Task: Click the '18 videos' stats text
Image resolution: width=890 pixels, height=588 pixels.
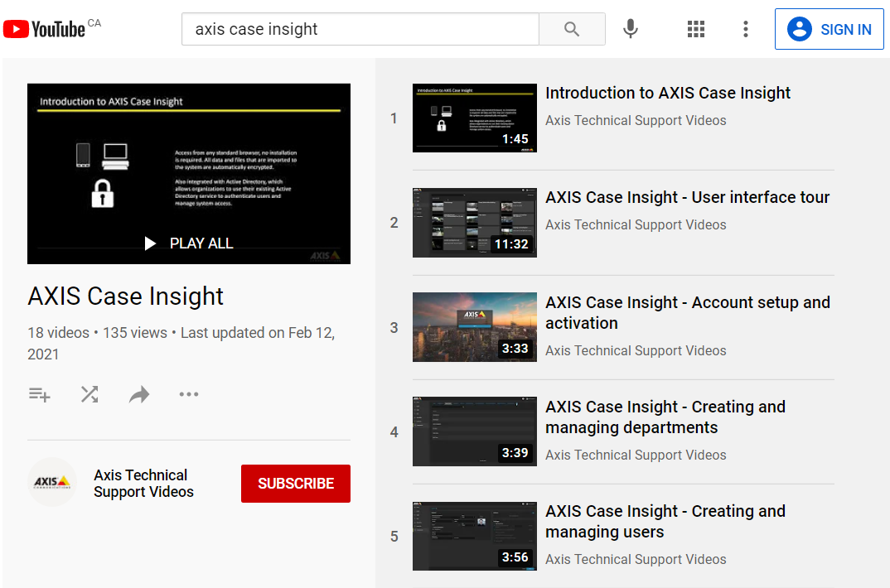Action: pyautogui.click(x=59, y=333)
